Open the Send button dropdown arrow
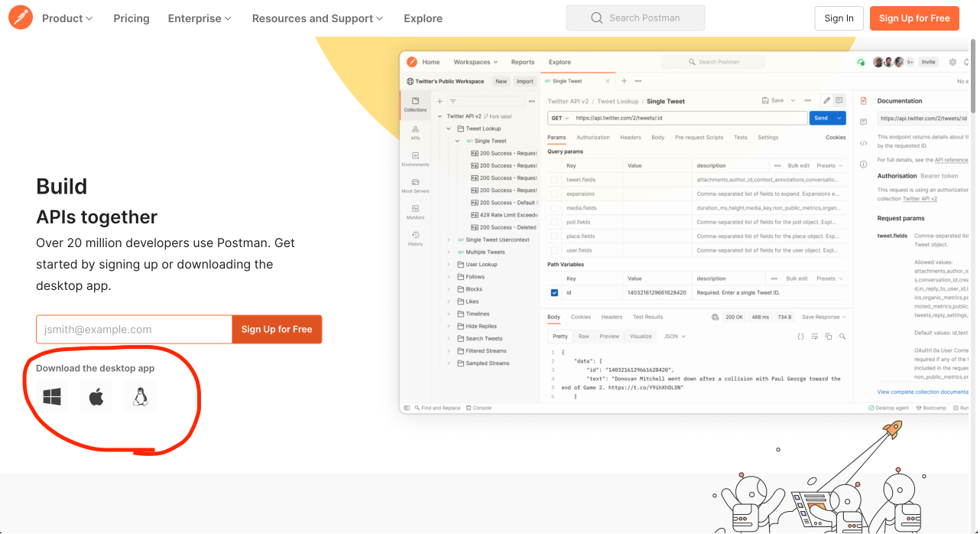The image size is (980, 534). pos(839,118)
